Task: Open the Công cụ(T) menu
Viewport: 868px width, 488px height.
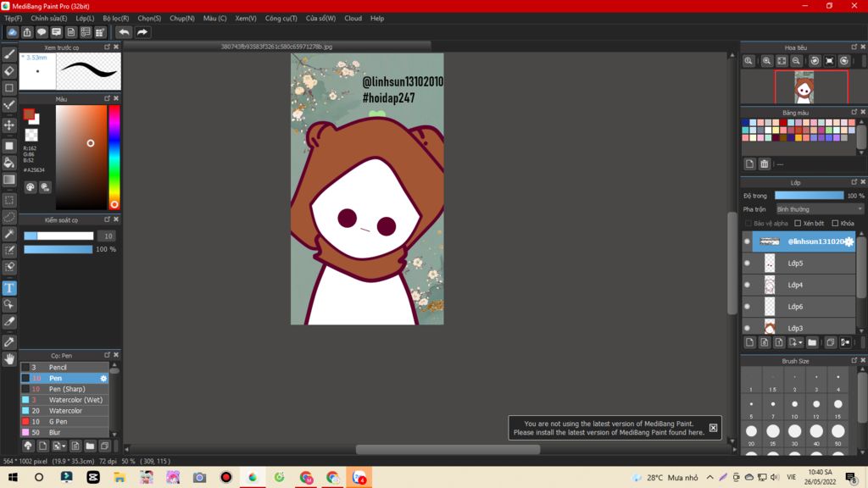Action: pos(281,19)
